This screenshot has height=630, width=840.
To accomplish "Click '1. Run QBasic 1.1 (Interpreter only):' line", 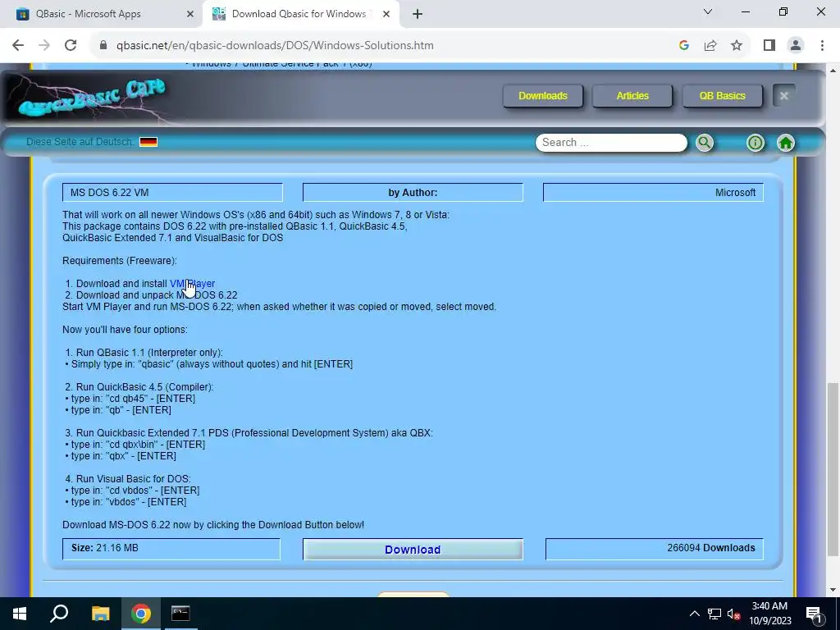I will (x=144, y=353).
